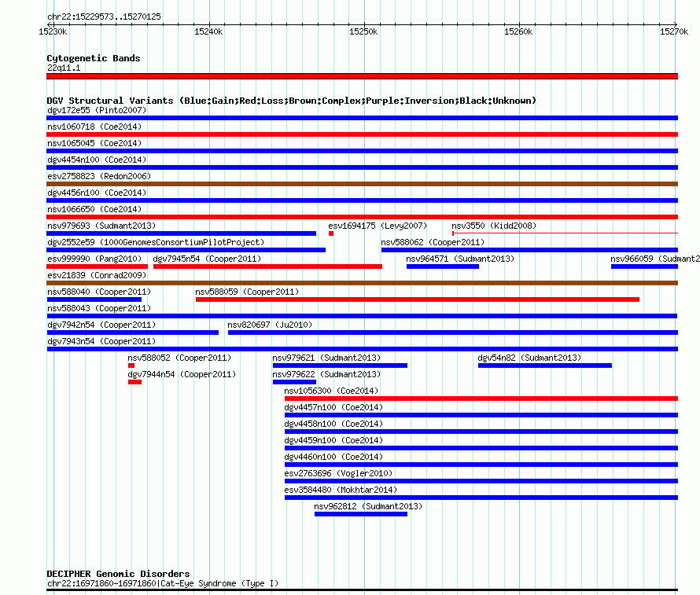Click the 15270k ruler position
The image size is (700, 595).
click(x=674, y=31)
